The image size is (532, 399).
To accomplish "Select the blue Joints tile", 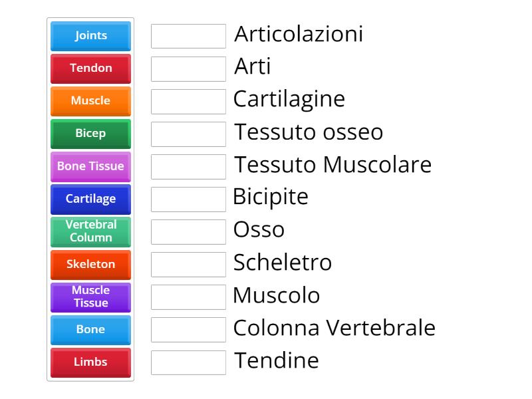I will (x=90, y=36).
